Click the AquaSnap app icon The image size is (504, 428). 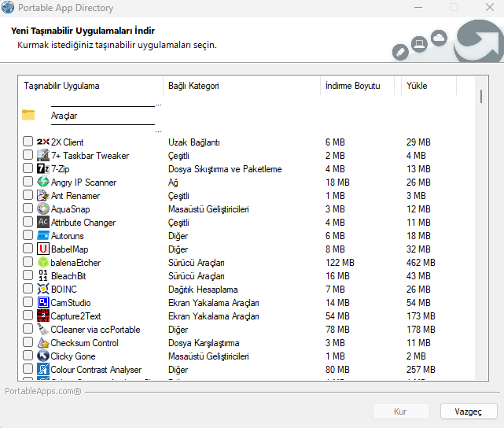tap(42, 209)
